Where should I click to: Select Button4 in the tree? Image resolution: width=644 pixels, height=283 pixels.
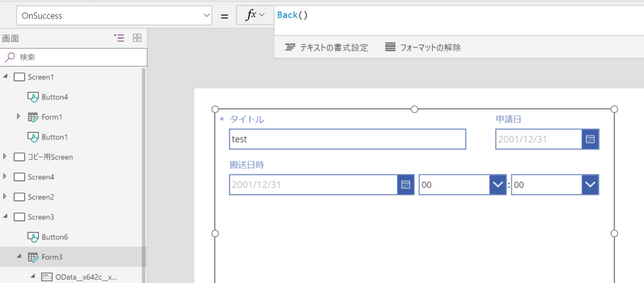(55, 97)
